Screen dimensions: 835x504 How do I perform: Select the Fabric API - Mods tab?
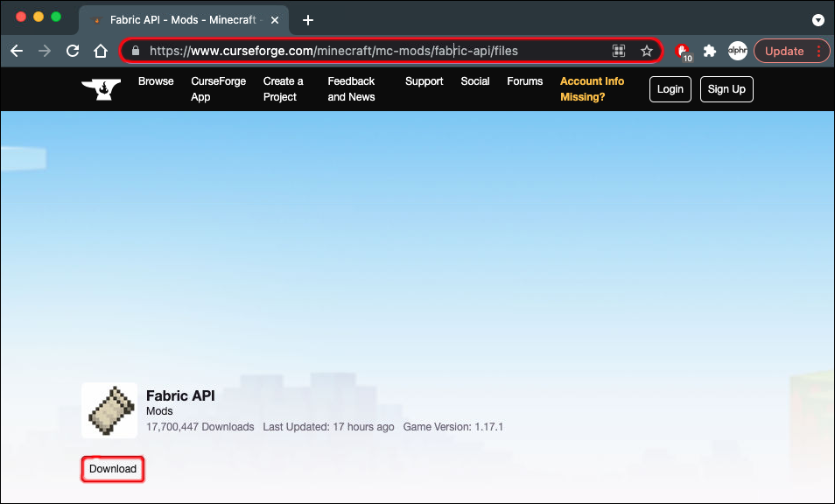pos(183,20)
